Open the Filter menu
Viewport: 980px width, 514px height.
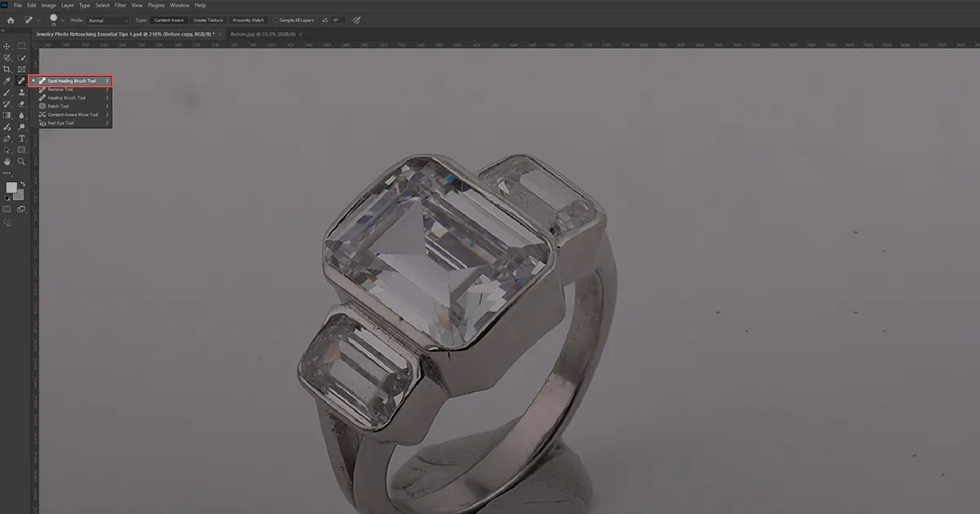[x=120, y=5]
